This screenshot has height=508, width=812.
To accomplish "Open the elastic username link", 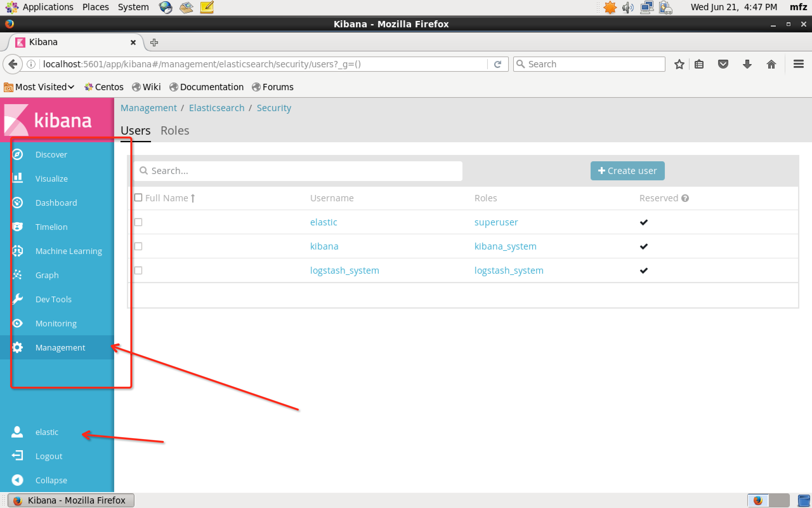I will point(324,222).
